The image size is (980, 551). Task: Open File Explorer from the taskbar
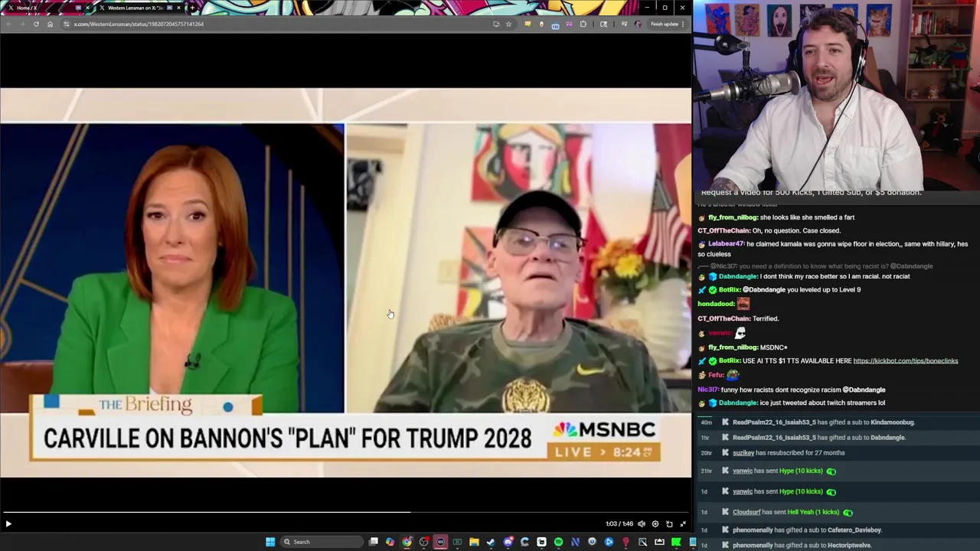pos(474,542)
